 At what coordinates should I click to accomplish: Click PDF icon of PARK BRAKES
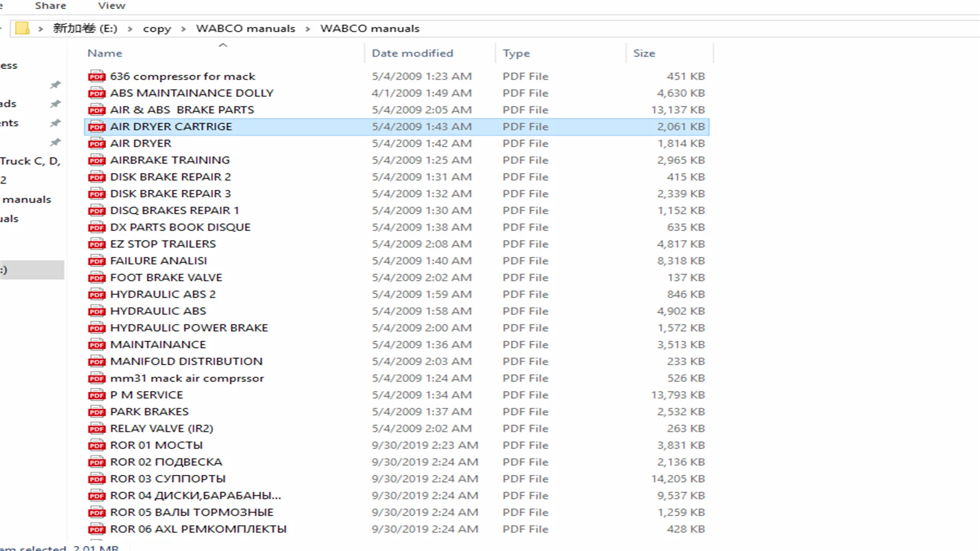[96, 412]
